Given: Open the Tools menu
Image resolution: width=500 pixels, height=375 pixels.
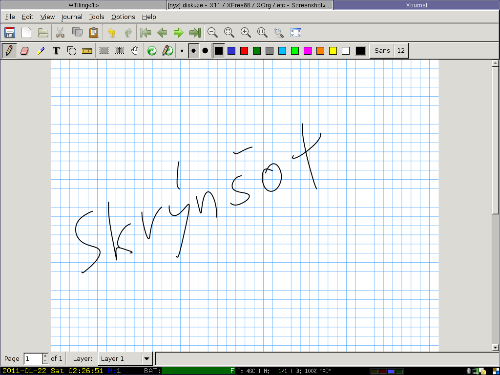Looking at the screenshot, I should click(97, 17).
